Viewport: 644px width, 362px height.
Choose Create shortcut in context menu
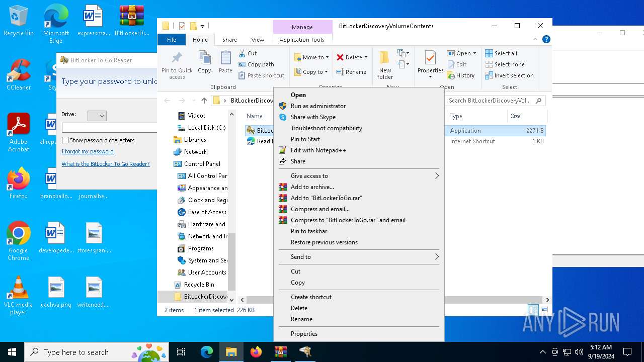359,297
